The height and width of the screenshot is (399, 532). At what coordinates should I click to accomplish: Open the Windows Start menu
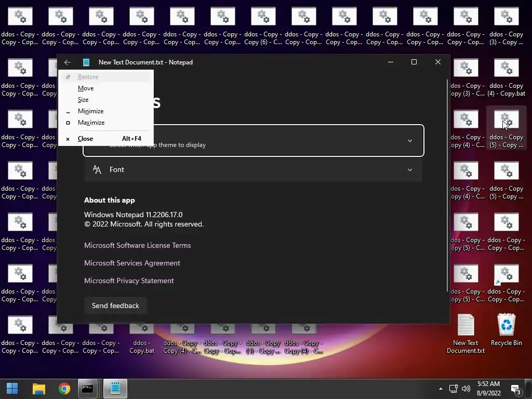12,389
